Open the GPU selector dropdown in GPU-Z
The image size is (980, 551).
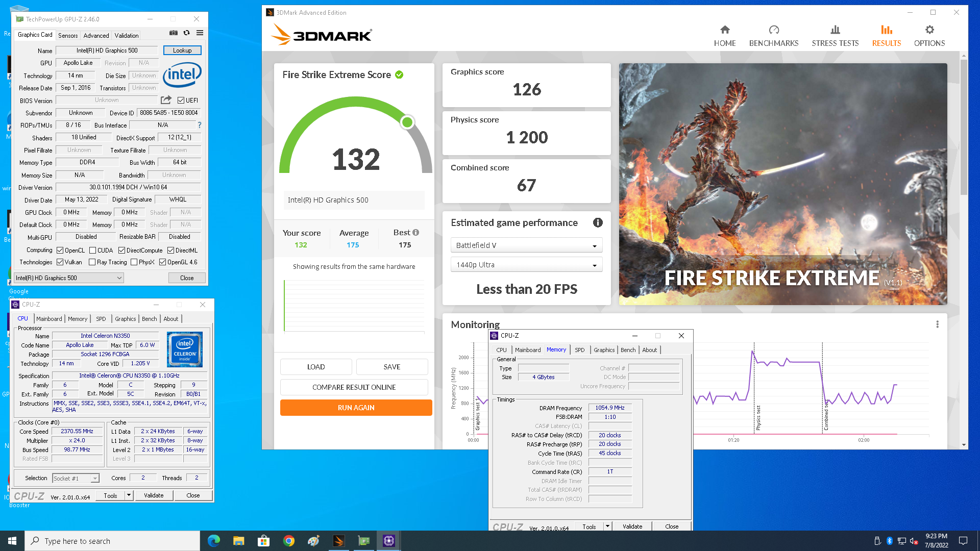click(x=69, y=278)
